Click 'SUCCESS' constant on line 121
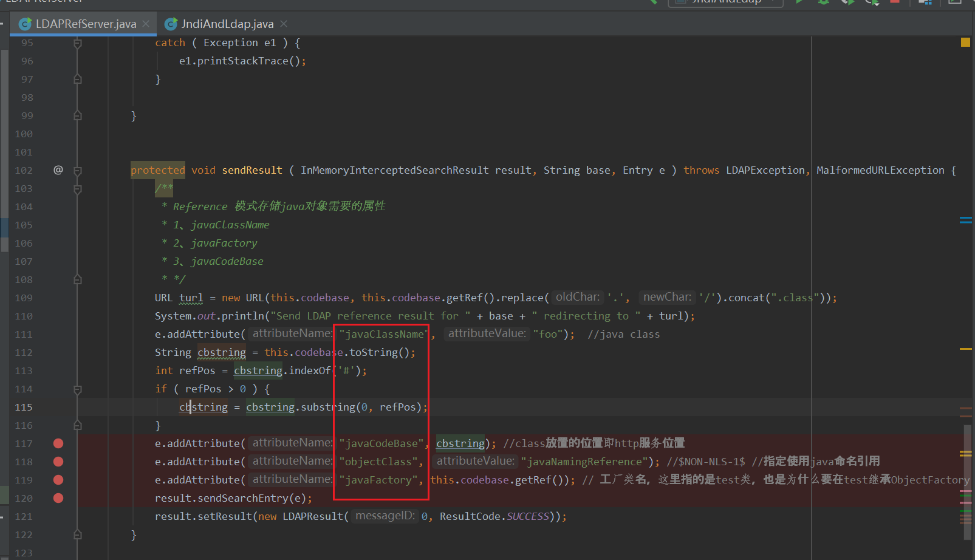Image resolution: width=975 pixels, height=560 pixels. [x=528, y=516]
